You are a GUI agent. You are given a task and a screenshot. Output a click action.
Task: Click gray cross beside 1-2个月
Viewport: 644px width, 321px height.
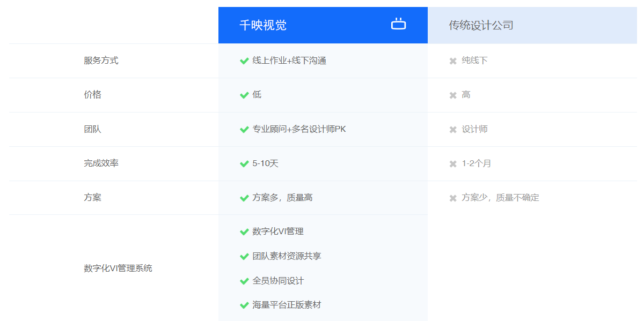pos(453,164)
